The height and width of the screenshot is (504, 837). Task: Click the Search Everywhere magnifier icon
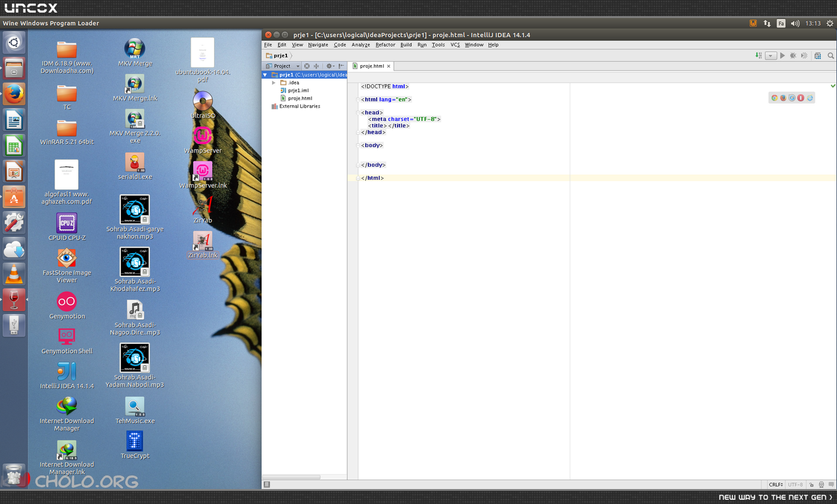[830, 56]
